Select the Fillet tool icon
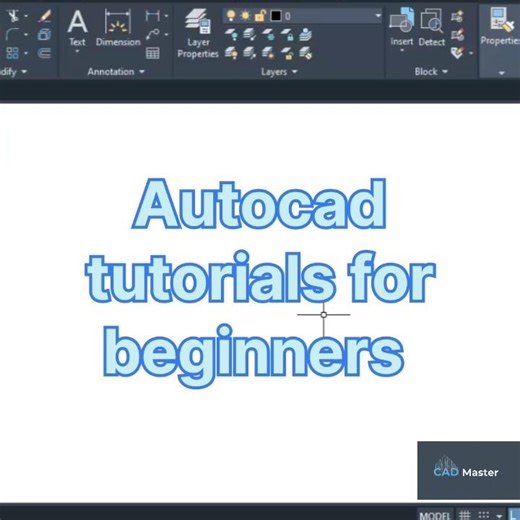This screenshot has width=520, height=520. 13,34
